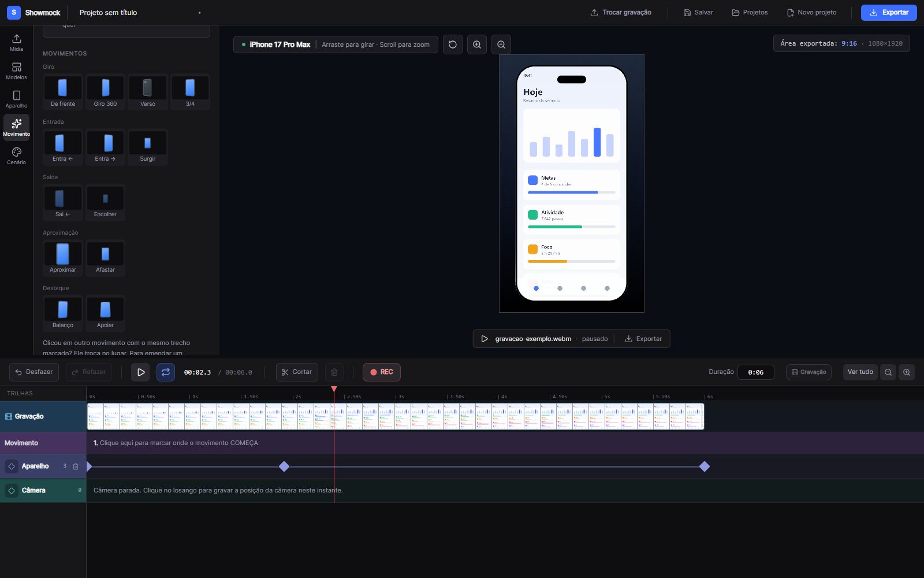The width and height of the screenshot is (924, 578).
Task: Toggle loop playback
Action: click(x=166, y=372)
